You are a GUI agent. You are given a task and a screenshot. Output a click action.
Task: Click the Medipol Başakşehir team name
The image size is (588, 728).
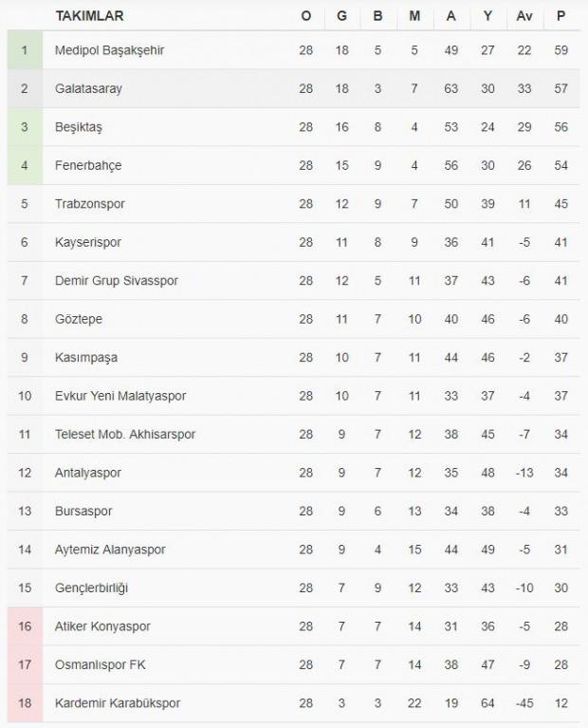click(x=108, y=50)
